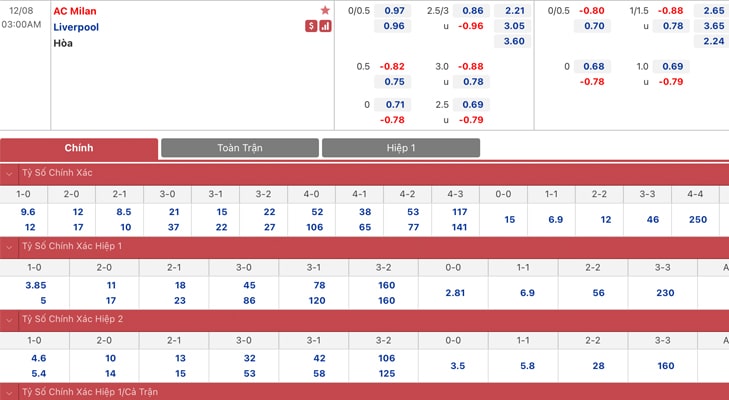729x400 pixels.
Task: Open the Liverpool team link
Action: point(76,27)
